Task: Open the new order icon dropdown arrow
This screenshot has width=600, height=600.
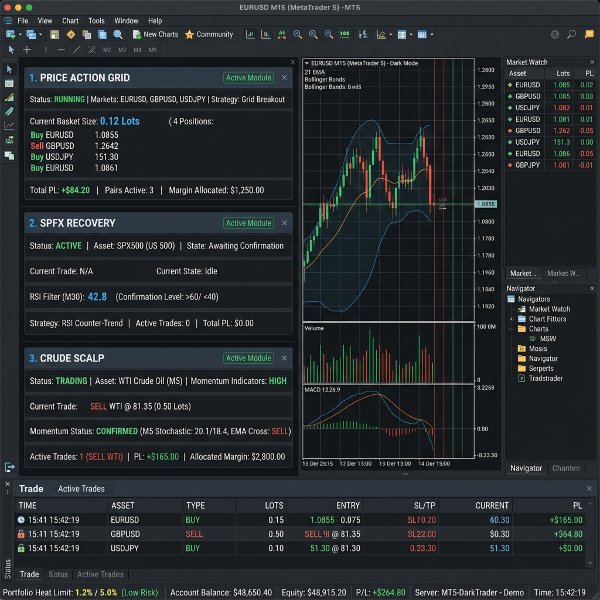Action: [x=20, y=35]
